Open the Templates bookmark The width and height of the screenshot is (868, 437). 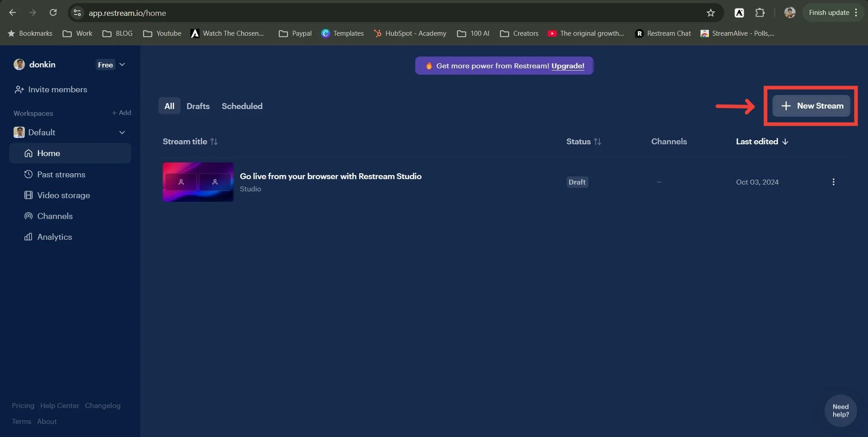(342, 33)
